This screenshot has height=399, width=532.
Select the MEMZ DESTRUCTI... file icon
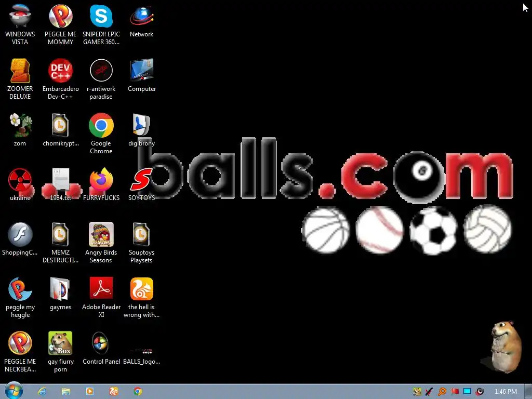click(x=60, y=243)
